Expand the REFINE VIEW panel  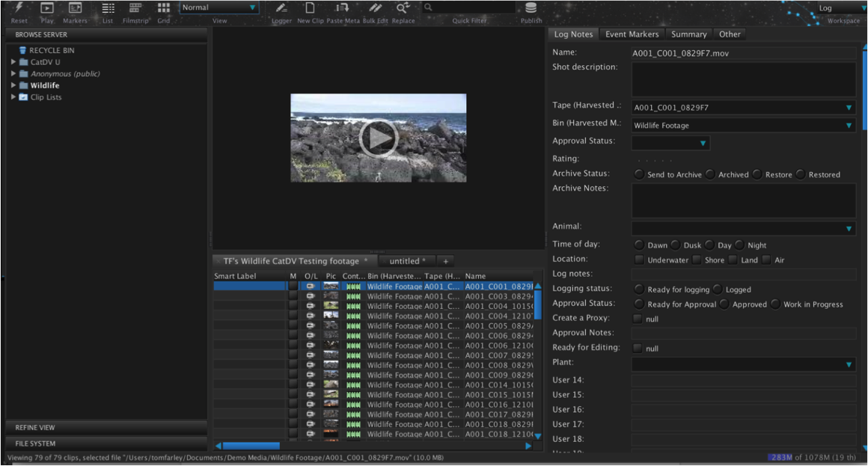tap(35, 428)
